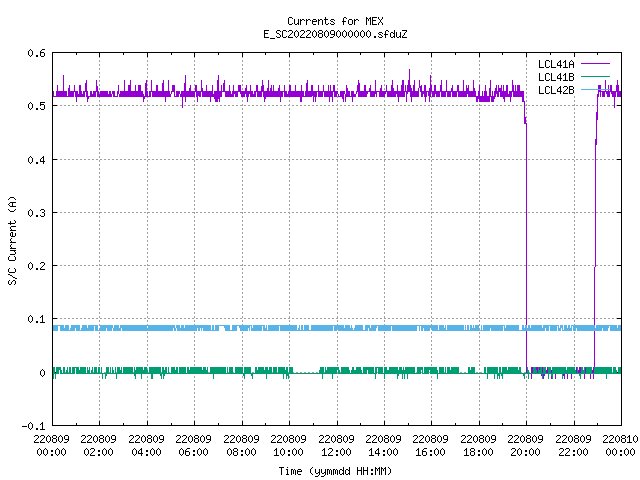The width and height of the screenshot is (640, 480).
Task: Click the y-axis tick value -0.1
Action: tap(33, 426)
